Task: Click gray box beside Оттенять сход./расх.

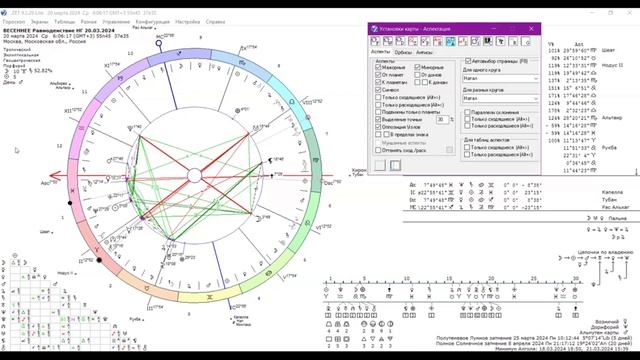Action: coord(449,150)
